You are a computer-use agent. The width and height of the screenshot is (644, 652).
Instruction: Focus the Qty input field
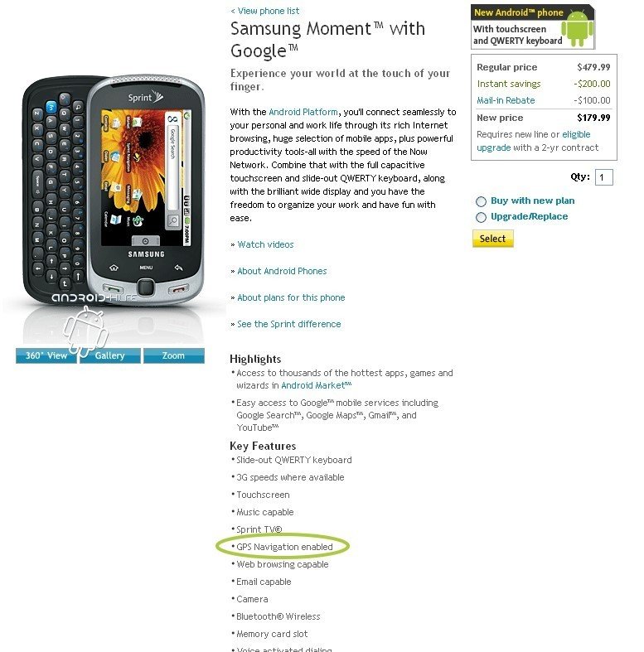coord(604,177)
